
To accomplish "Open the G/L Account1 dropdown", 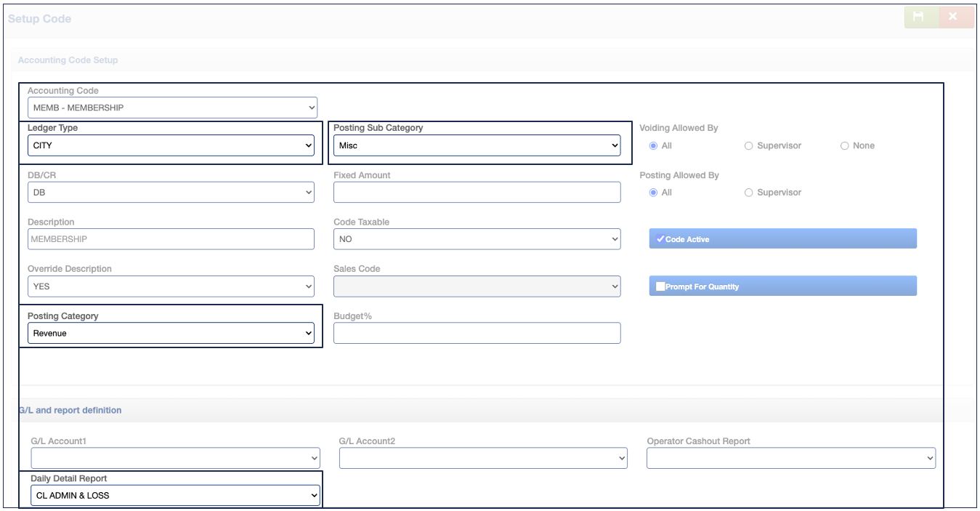I will [174, 458].
